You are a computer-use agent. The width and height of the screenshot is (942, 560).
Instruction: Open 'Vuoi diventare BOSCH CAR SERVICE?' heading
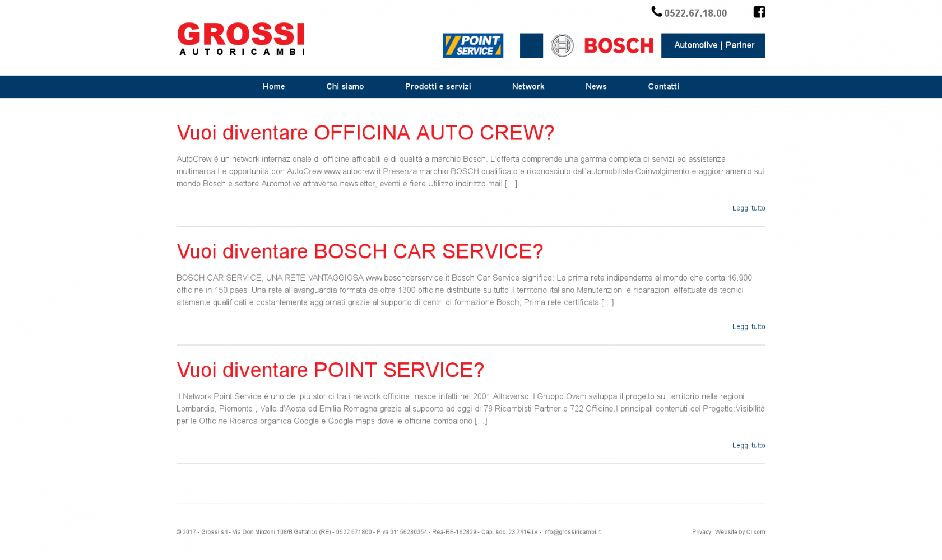[x=360, y=251]
